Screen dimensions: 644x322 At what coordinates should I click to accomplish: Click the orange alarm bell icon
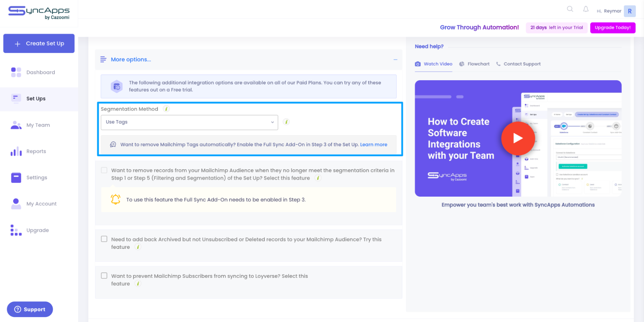[x=116, y=199]
